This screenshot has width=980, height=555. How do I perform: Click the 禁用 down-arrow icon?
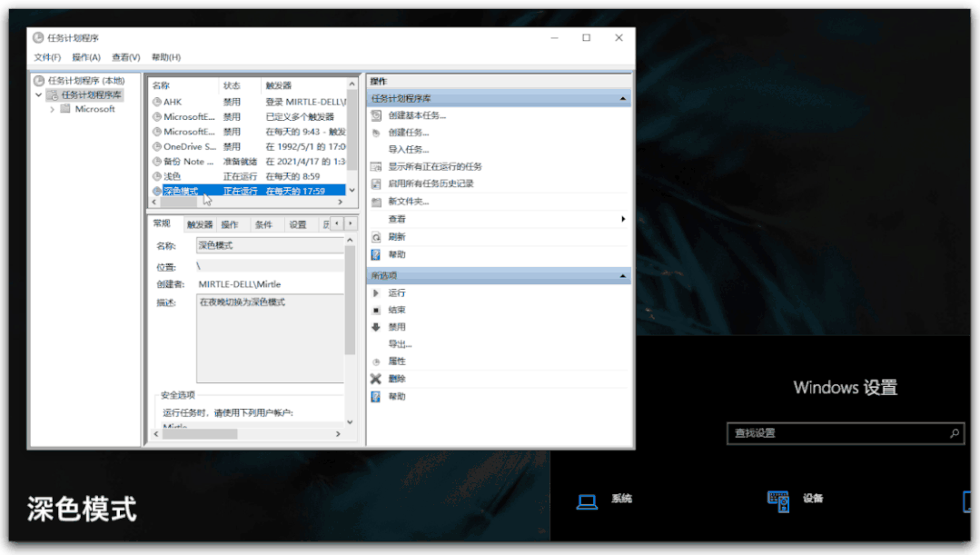[376, 327]
